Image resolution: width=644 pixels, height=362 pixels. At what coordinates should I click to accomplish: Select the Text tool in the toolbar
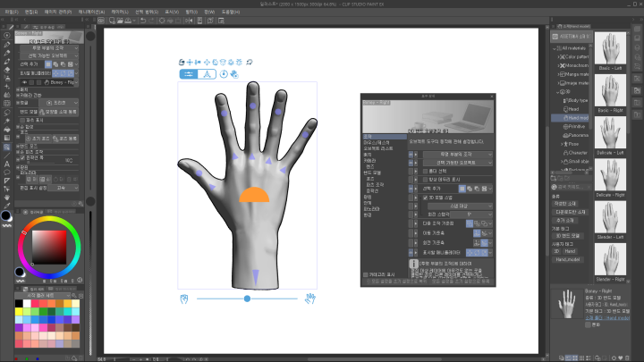click(7, 164)
